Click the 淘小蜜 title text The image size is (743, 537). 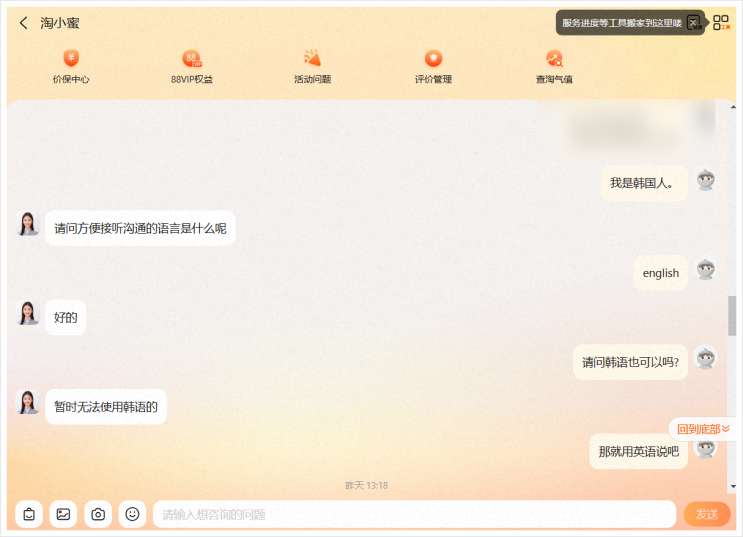pos(60,23)
